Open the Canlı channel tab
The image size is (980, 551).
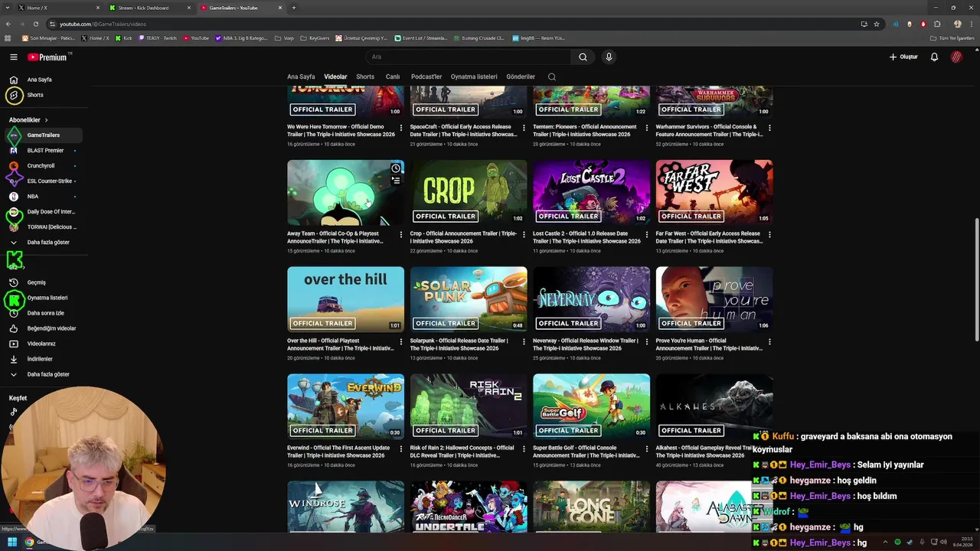point(393,77)
